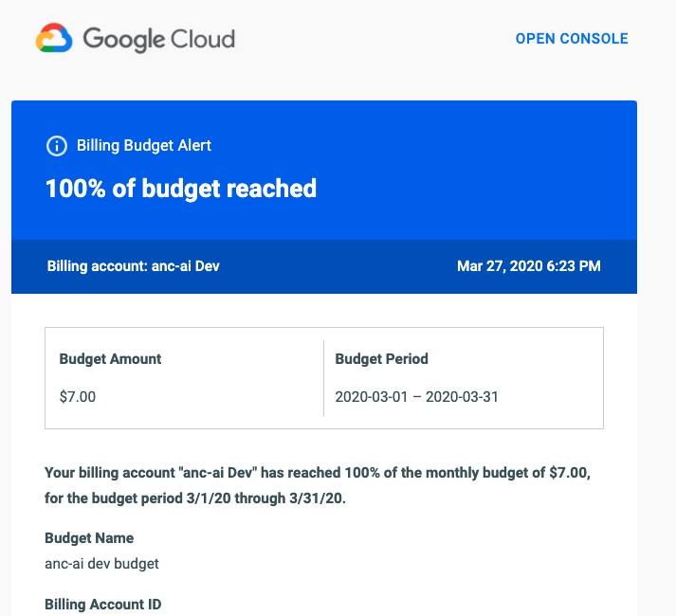
Task: Click the info circle icon in alert banner
Action: coord(57,146)
